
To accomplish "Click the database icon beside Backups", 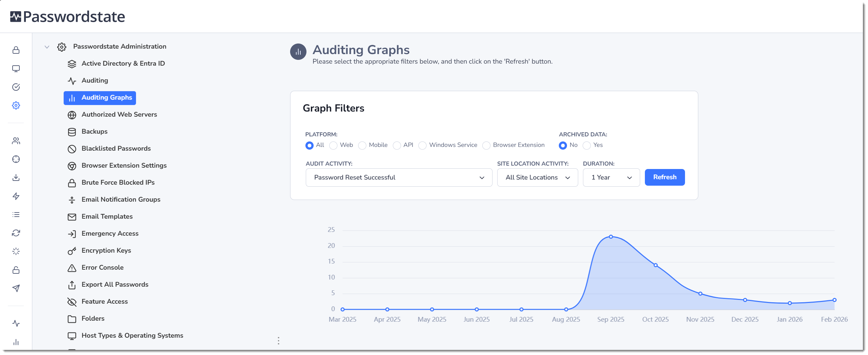I will tap(72, 132).
